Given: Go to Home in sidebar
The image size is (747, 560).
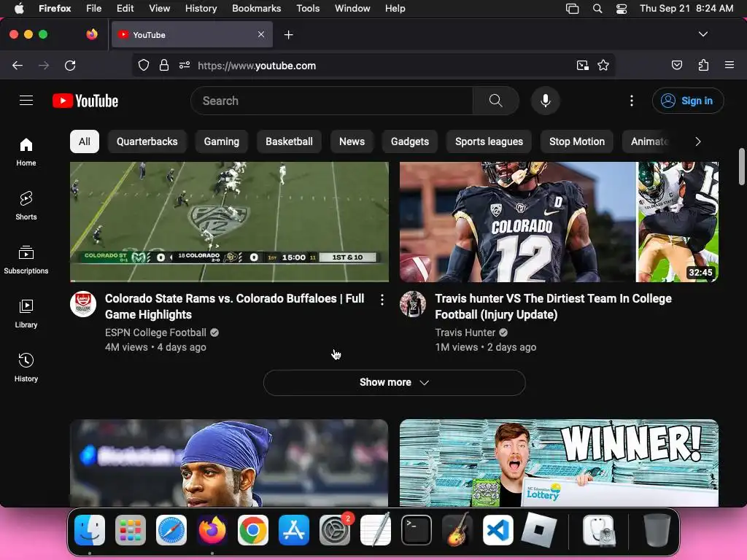Looking at the screenshot, I should [x=26, y=152].
